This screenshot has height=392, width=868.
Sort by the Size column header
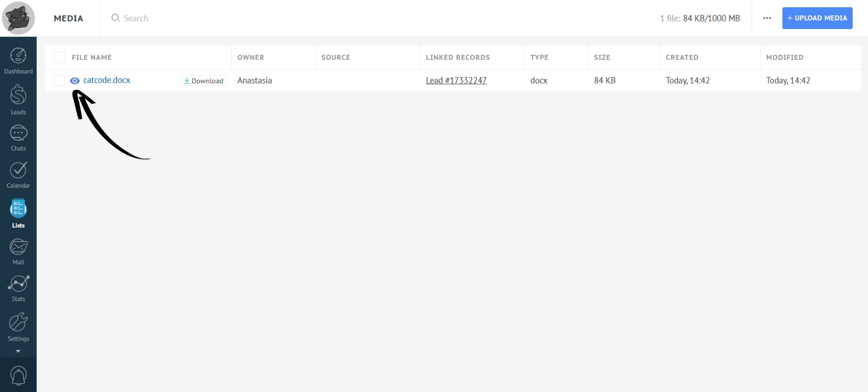point(602,57)
